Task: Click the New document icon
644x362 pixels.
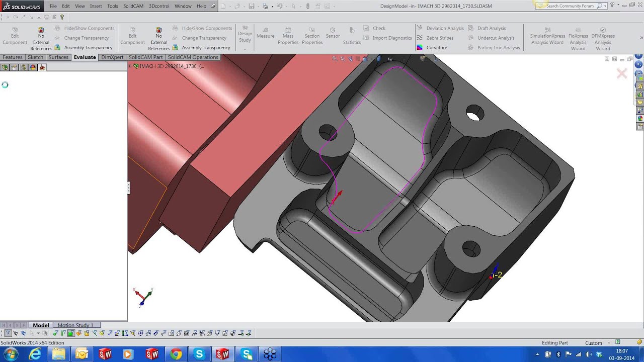Action: pyautogui.click(x=223, y=6)
